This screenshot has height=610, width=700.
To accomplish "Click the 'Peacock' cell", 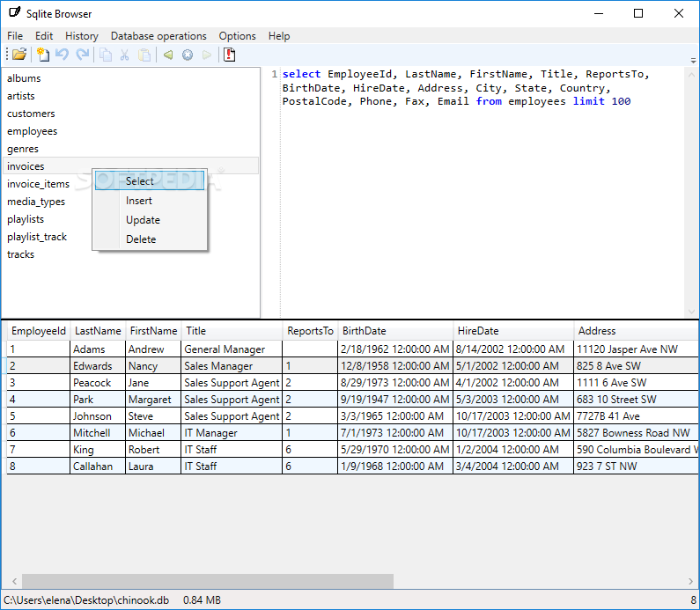I will click(x=98, y=382).
